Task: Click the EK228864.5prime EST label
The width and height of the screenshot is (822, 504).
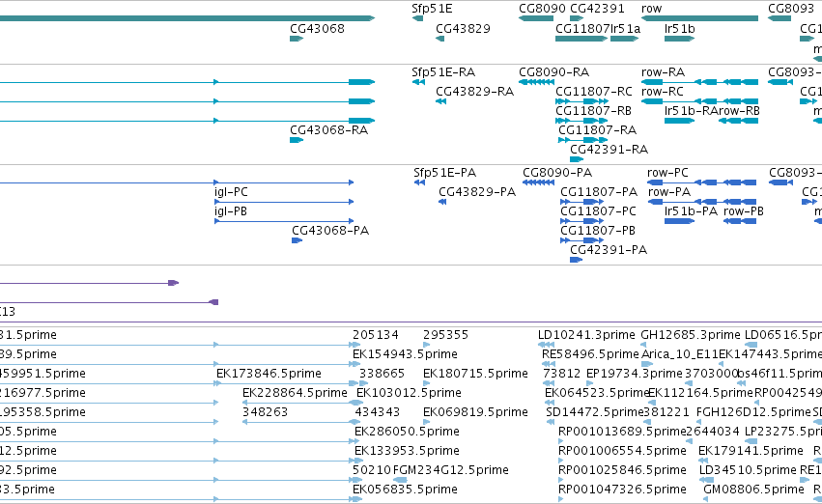Action: click(x=295, y=394)
